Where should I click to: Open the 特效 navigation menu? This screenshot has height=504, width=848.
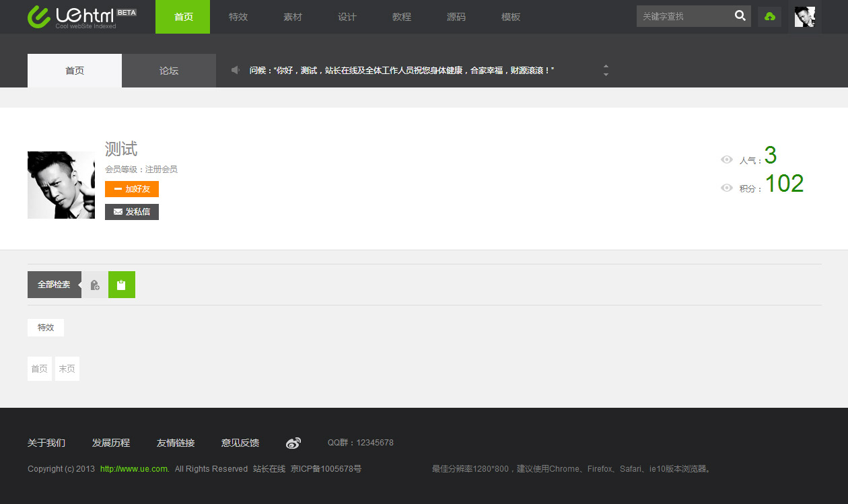(x=238, y=17)
